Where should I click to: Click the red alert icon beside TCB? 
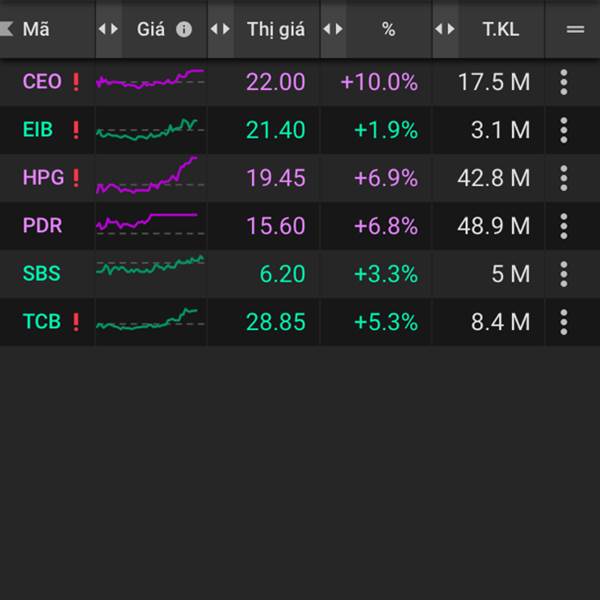[76, 322]
